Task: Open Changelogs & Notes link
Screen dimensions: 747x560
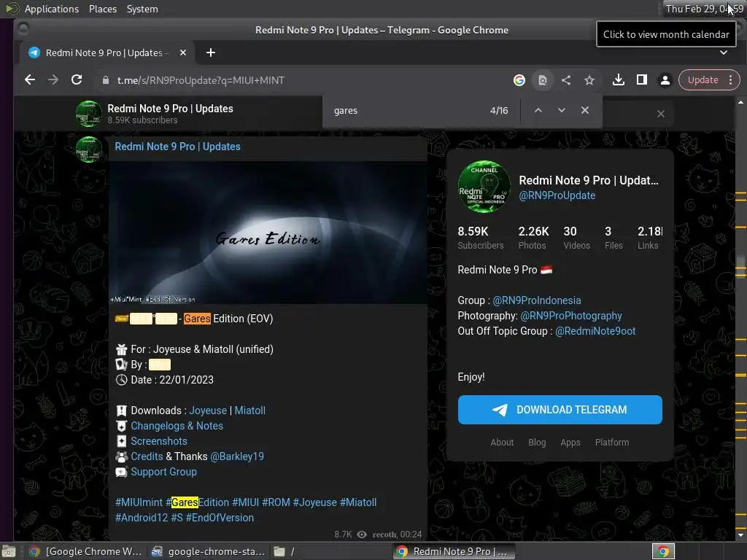Action: click(x=177, y=426)
